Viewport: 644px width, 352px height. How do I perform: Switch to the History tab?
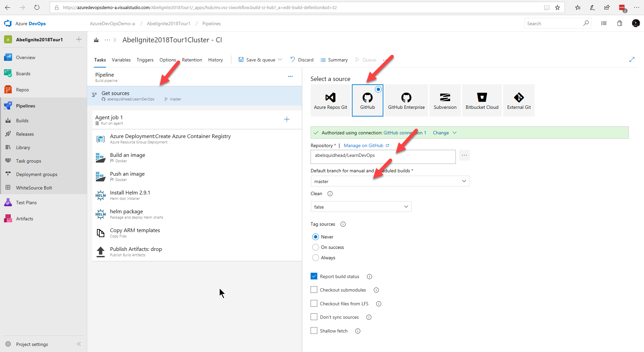coord(215,60)
